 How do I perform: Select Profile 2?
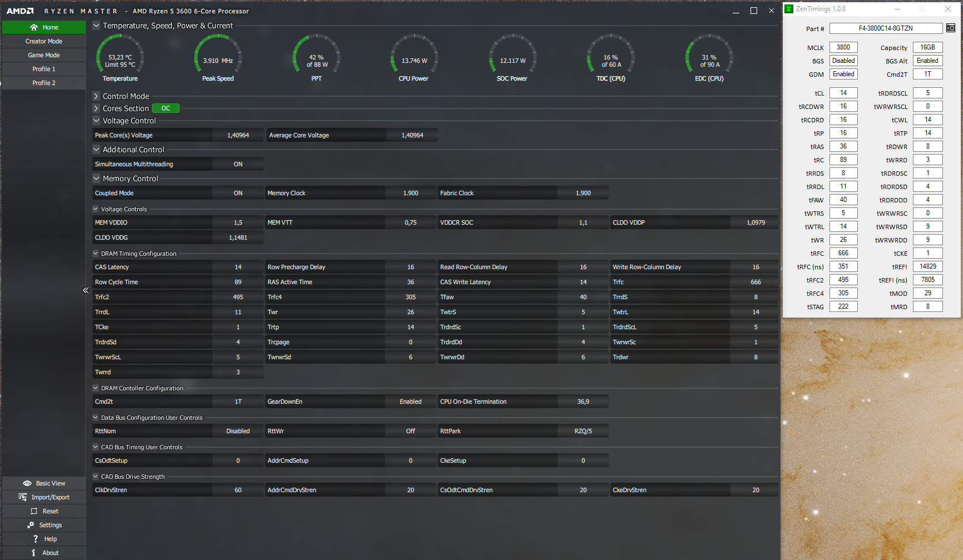(44, 83)
